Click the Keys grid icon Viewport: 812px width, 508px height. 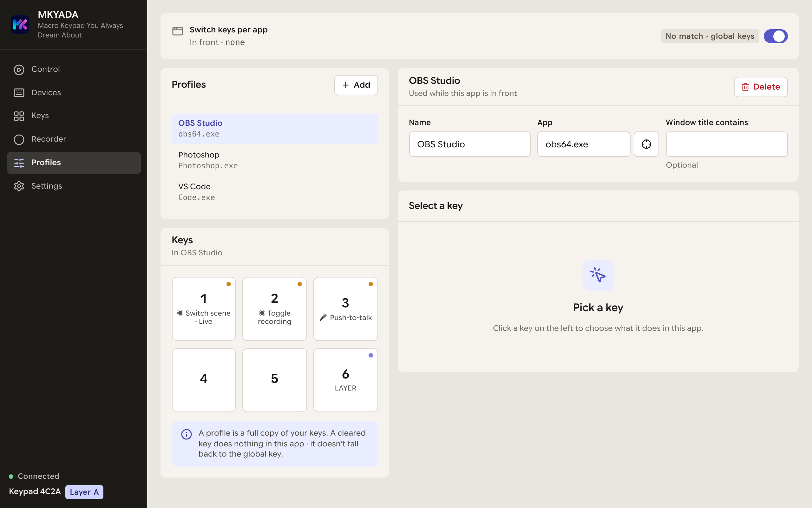coord(19,116)
